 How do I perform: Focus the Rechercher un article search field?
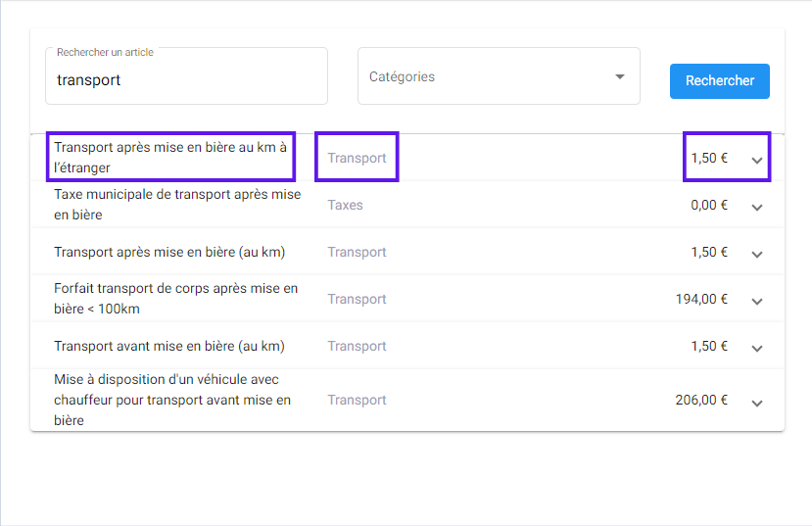point(186,76)
